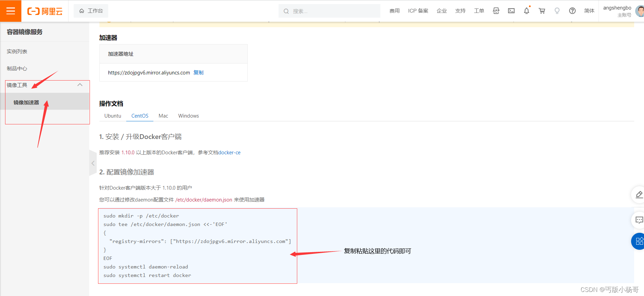Click the Aliyun logo
The image size is (644, 296).
pos(45,11)
